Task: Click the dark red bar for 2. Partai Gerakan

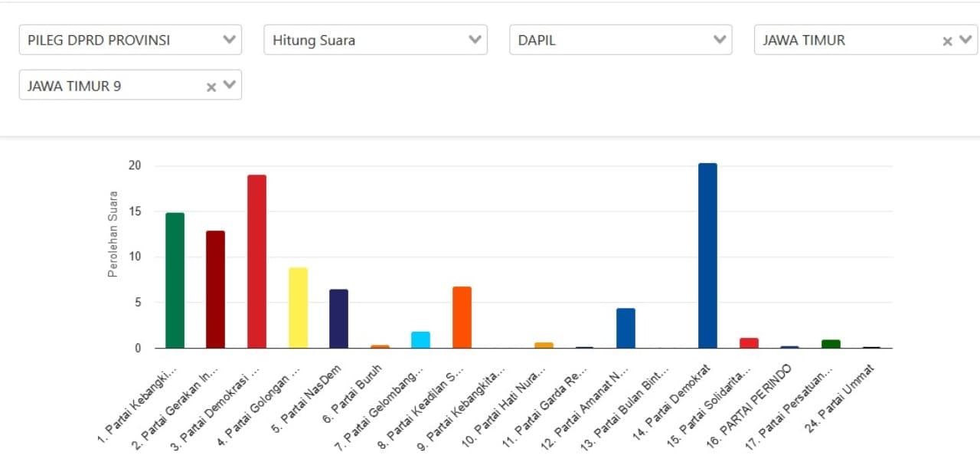Action: tap(216, 290)
